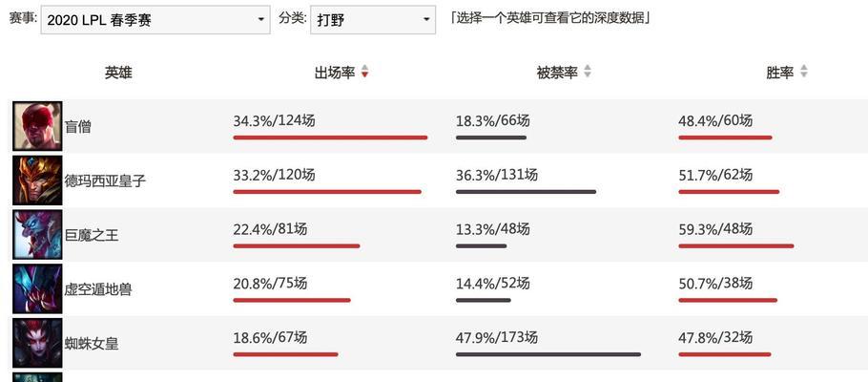Click the 胜率 column header text
This screenshot has height=382, width=868.
click(x=780, y=72)
